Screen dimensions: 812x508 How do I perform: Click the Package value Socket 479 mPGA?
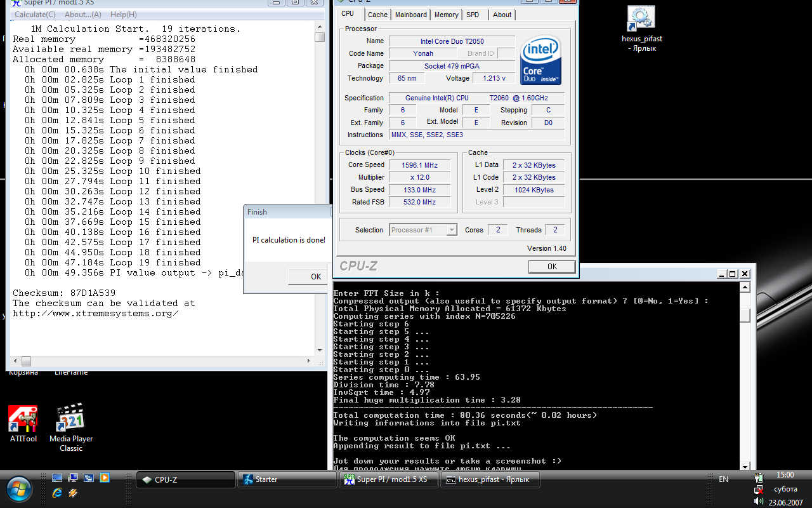(452, 66)
